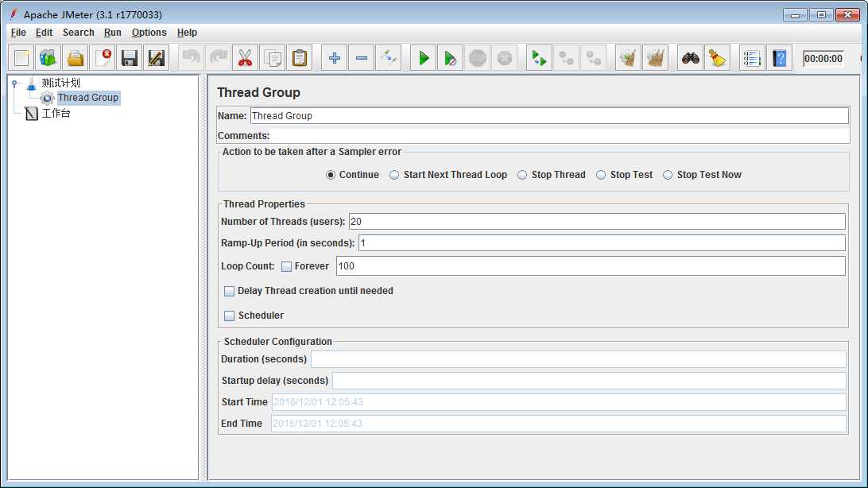Screen dimensions: 868x488
Task: Cut selection with scissors icon
Action: point(246,58)
